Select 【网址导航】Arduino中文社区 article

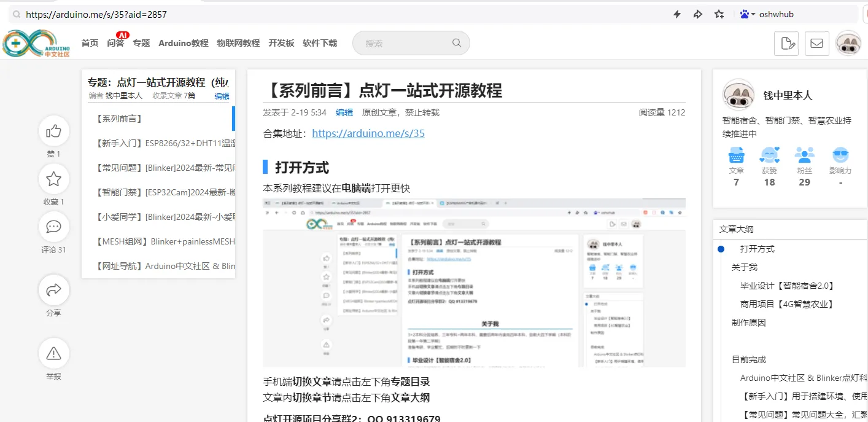pyautogui.click(x=158, y=266)
